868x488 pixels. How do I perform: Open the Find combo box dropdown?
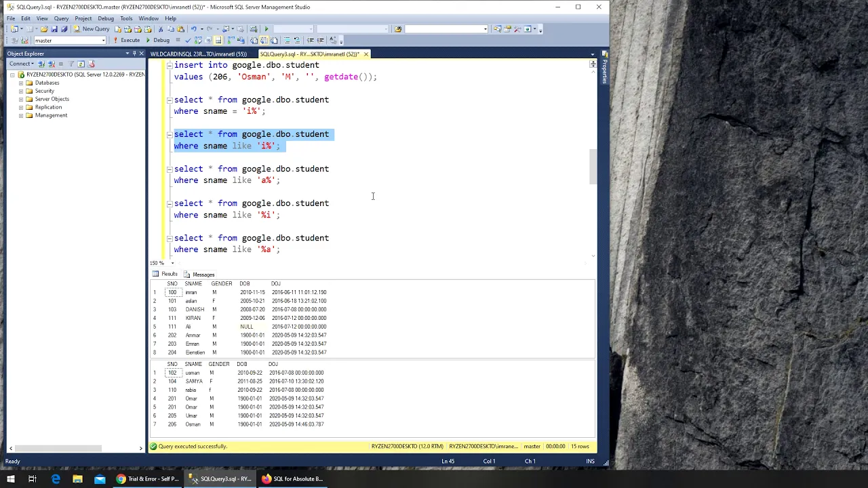pyautogui.click(x=485, y=28)
